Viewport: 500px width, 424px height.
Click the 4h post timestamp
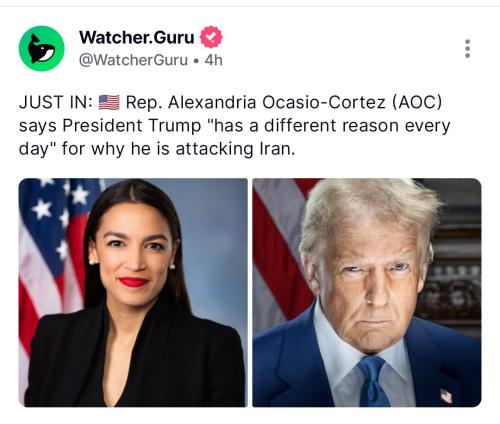(213, 60)
